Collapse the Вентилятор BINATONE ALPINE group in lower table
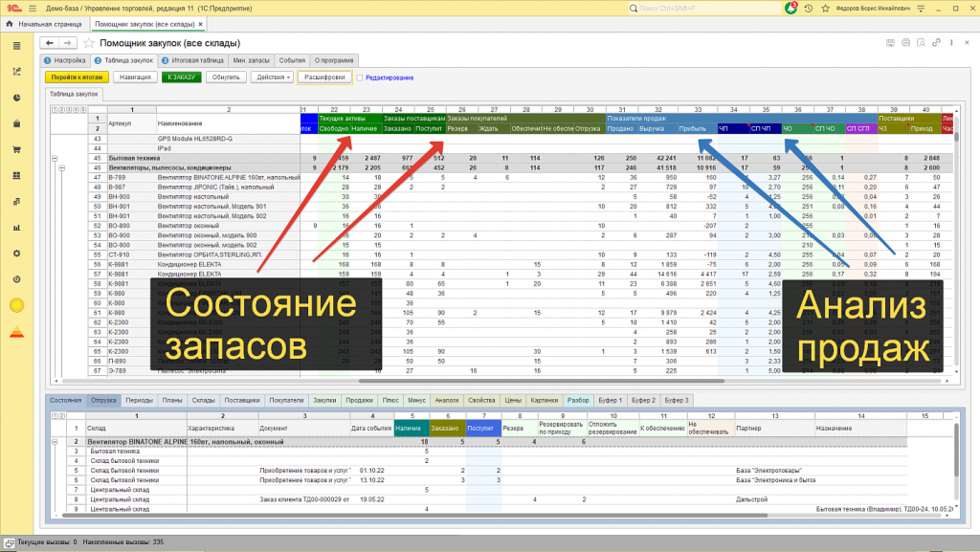 tap(55, 441)
